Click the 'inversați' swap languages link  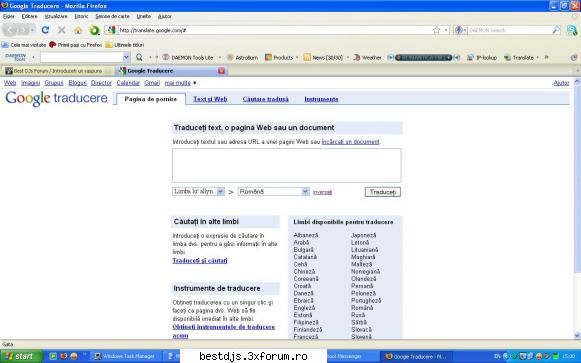322,192
